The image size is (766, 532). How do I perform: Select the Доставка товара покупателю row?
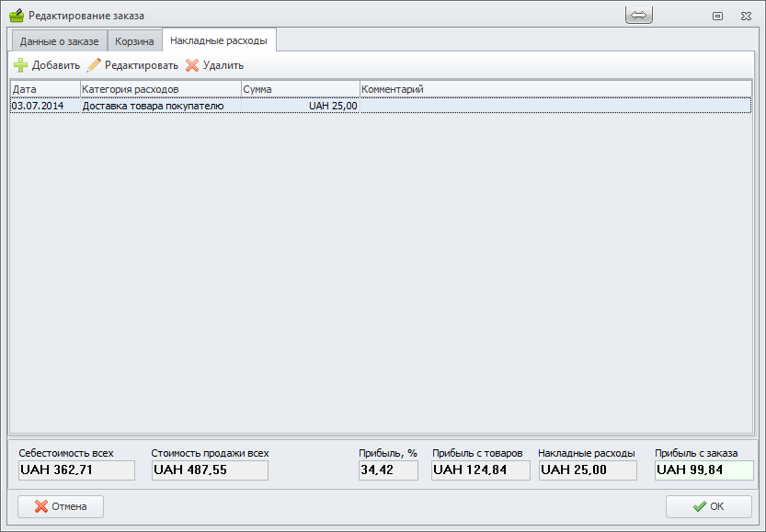(153, 106)
